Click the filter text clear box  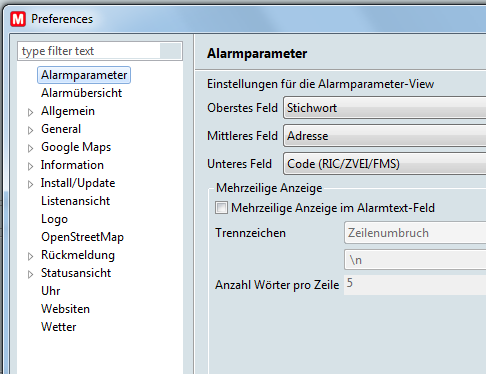point(170,51)
